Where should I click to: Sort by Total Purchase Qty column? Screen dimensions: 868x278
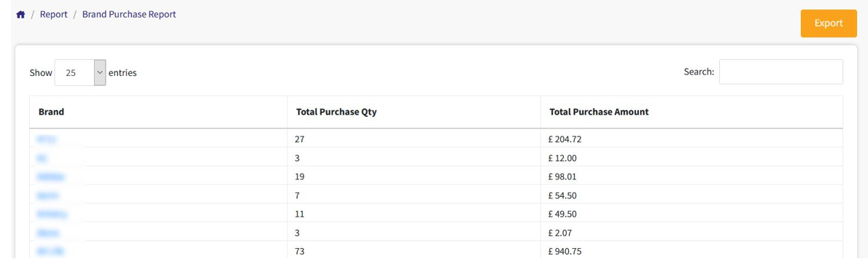coord(414,112)
